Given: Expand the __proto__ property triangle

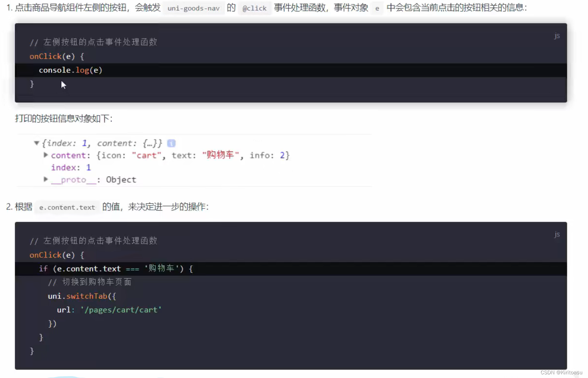Looking at the screenshot, I should [46, 179].
